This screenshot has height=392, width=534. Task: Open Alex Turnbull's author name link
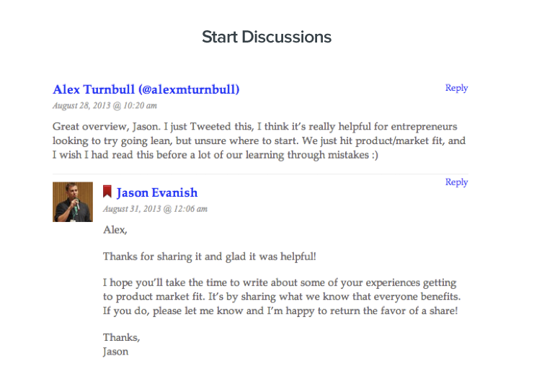pyautogui.click(x=146, y=89)
